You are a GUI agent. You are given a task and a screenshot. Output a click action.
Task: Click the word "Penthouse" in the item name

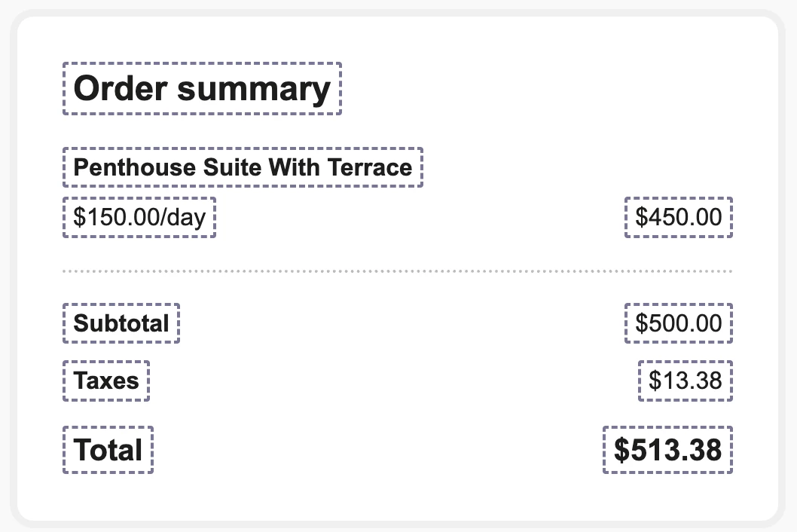tap(134, 167)
